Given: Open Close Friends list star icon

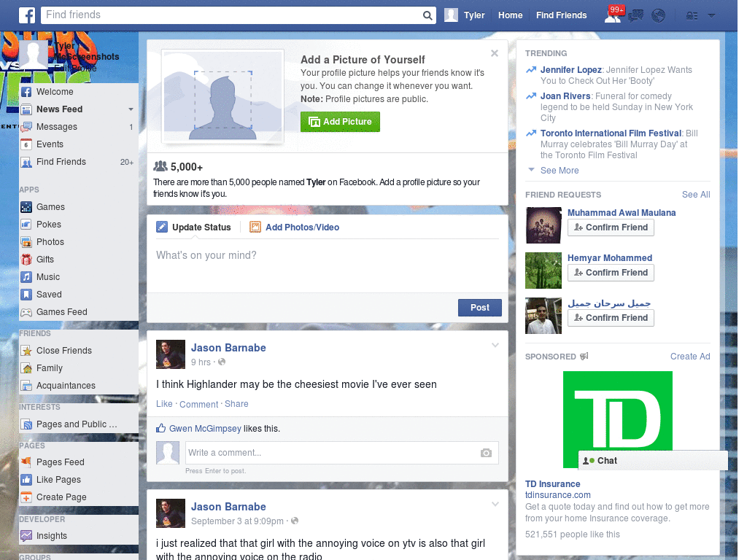Looking at the screenshot, I should 26,351.
